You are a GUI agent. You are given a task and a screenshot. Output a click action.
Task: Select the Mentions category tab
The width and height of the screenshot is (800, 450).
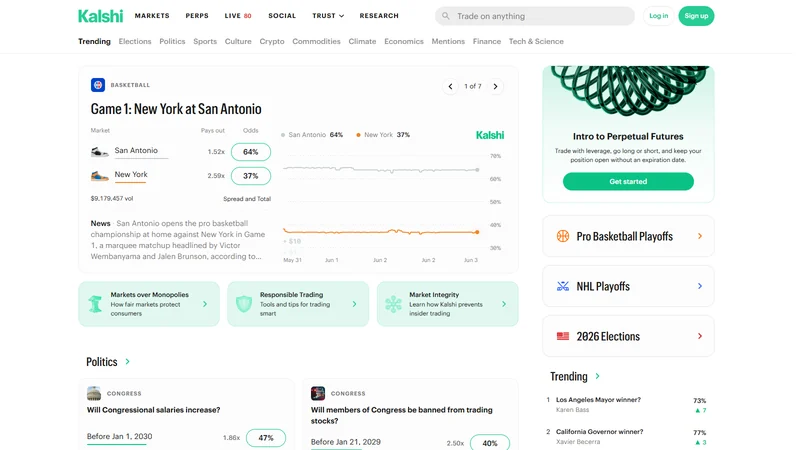tap(448, 41)
